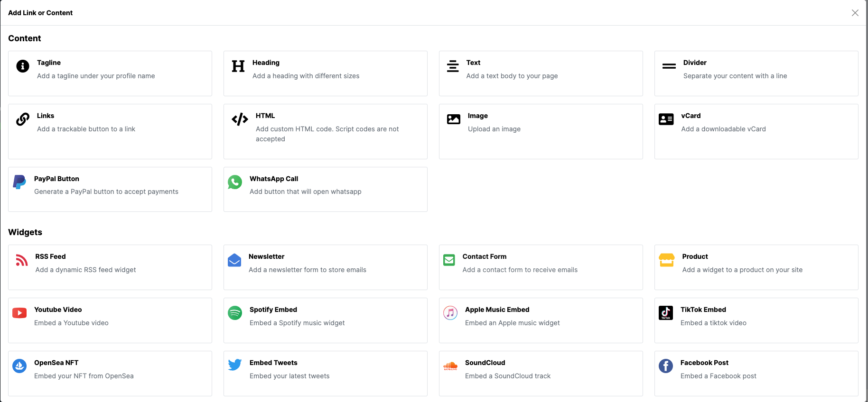Click 'Upload an image' description
This screenshot has height=402, width=868.
[x=494, y=129]
